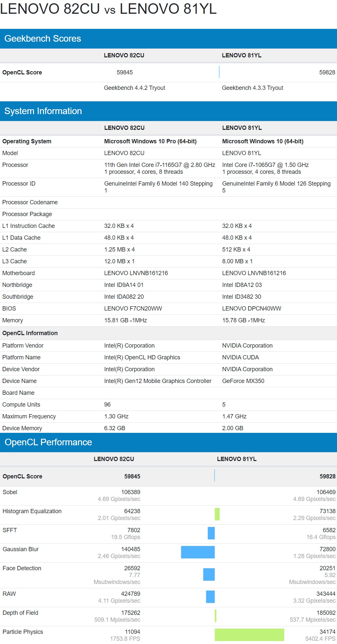Click the SFFT blue comparison bar

click(211, 533)
